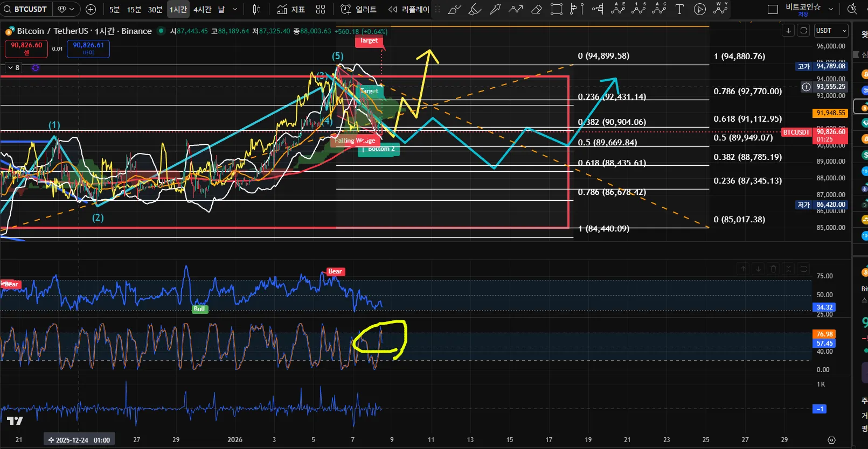
Task: Open the USDT currency dropdown
Action: tap(831, 31)
